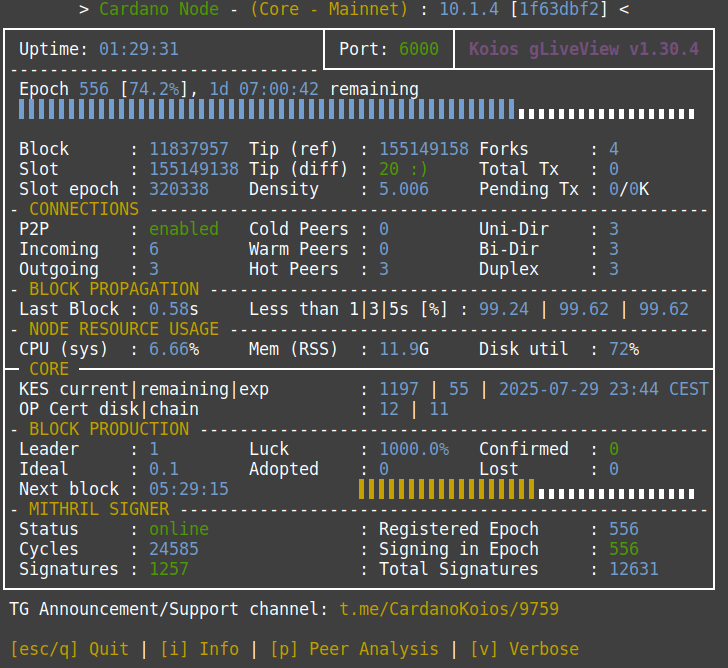Click the yellow Next block progress bar
The image size is (728, 668).
click(526, 489)
